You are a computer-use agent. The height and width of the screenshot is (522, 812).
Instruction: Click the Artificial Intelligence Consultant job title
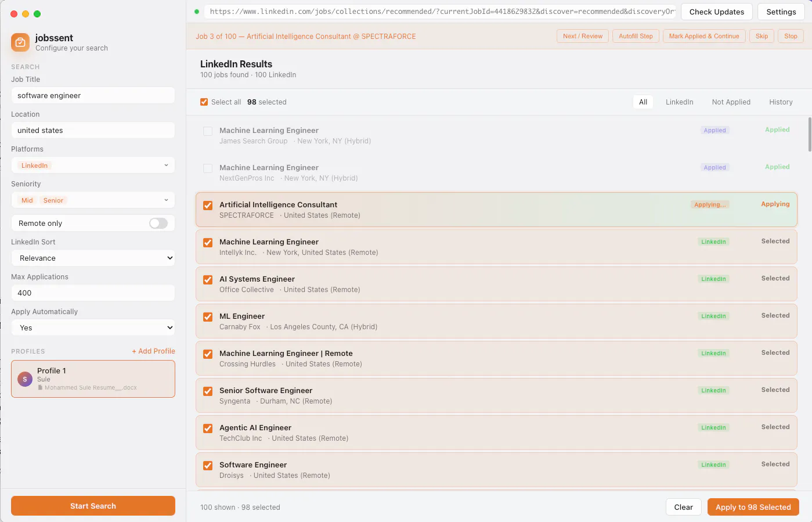(278, 204)
